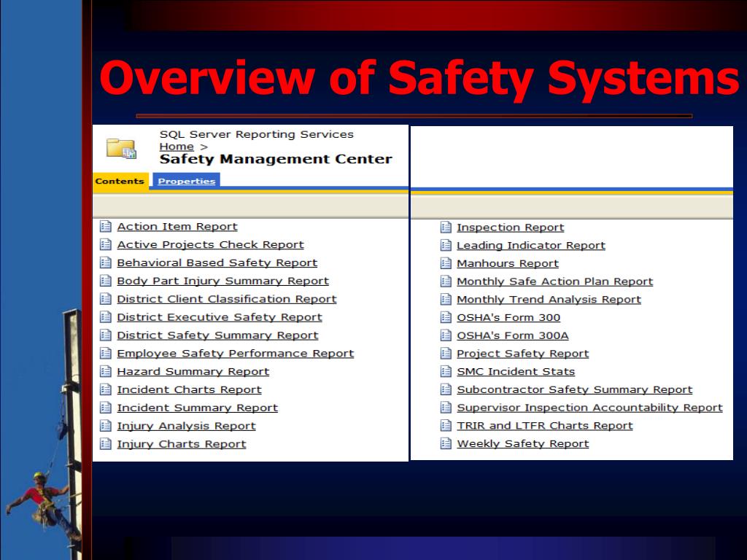Open Monthly Trend Analysis Report link
The height and width of the screenshot is (560, 747).
click(549, 300)
